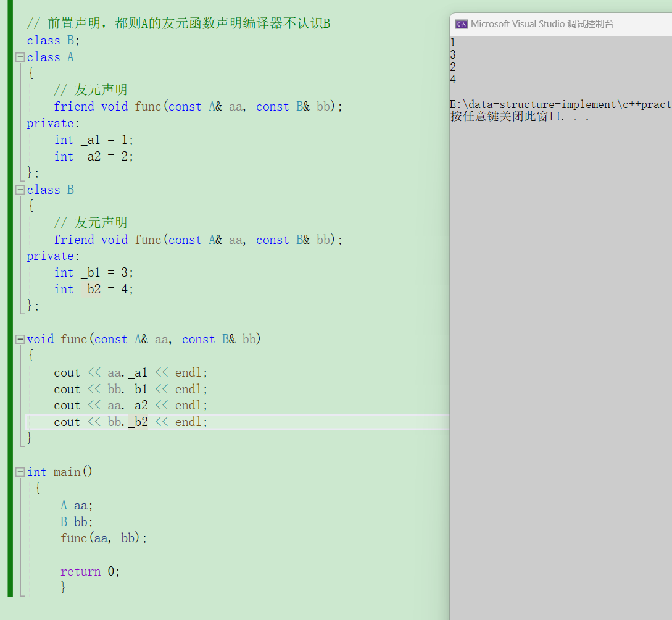Click the debug console app icon
This screenshot has width=672, height=620.
(462, 24)
